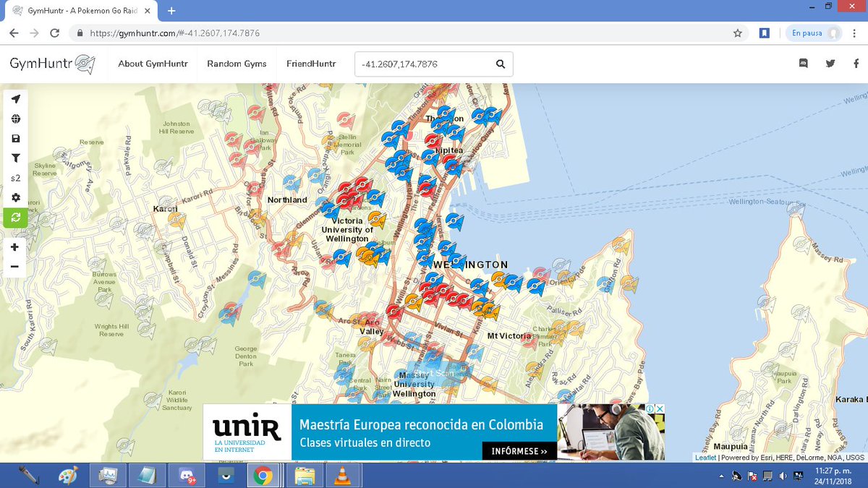Close the GymHuntr tab
This screenshot has width=868, height=488.
click(148, 11)
